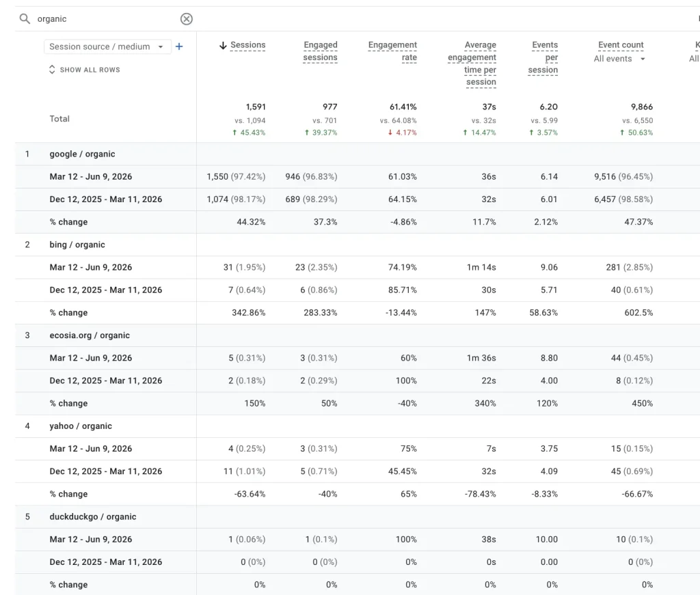This screenshot has width=700, height=595.
Task: Clear the organic search filter
Action: coord(186,18)
